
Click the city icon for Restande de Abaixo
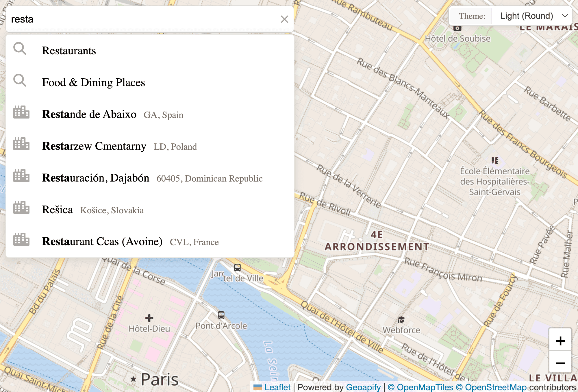point(21,112)
